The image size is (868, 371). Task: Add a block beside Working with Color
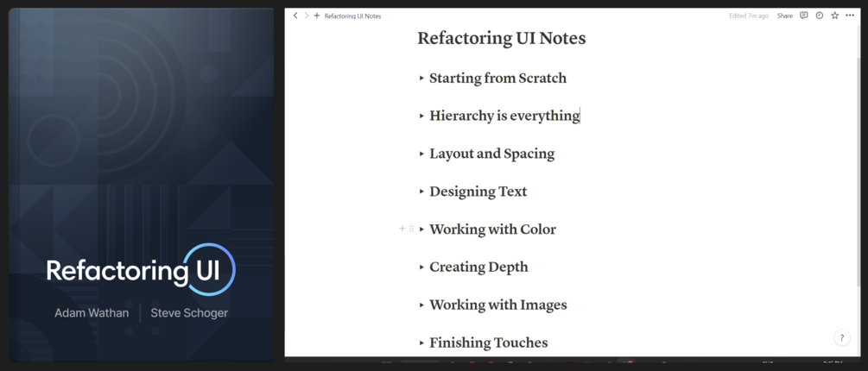(402, 229)
